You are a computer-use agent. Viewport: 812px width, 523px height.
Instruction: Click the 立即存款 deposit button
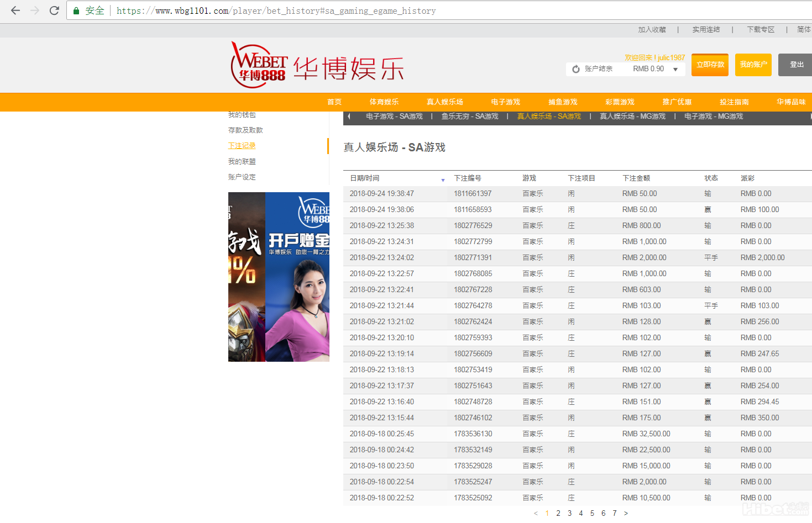tap(710, 65)
